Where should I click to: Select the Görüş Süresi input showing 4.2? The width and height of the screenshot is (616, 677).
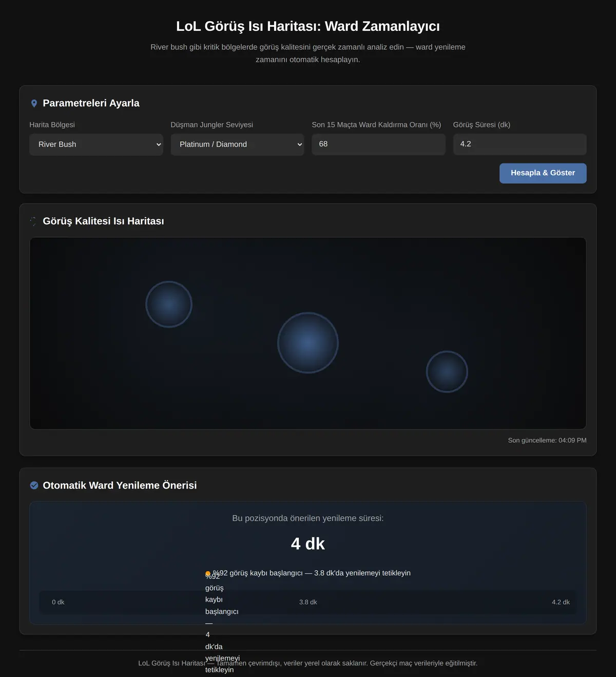(519, 144)
